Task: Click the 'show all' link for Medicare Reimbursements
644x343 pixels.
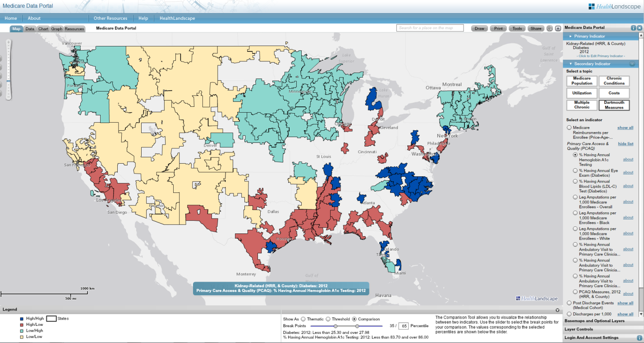Action: (625, 128)
